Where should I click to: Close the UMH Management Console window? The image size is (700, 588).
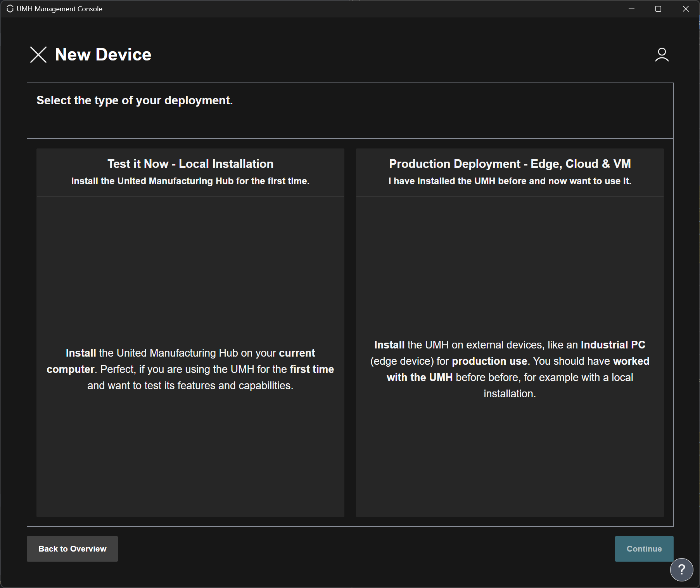(686, 9)
